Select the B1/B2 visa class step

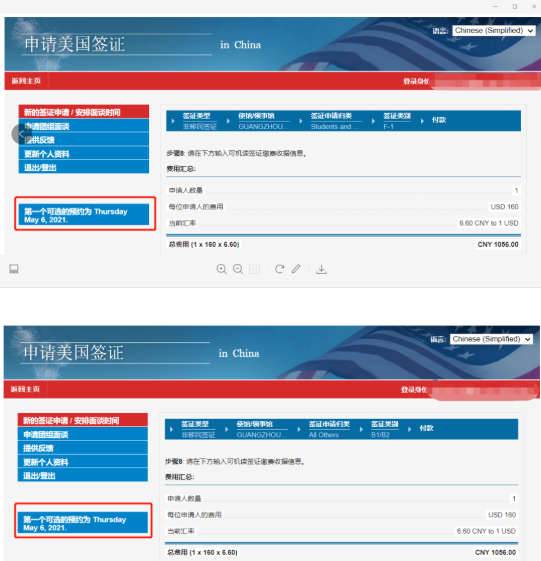point(384,429)
